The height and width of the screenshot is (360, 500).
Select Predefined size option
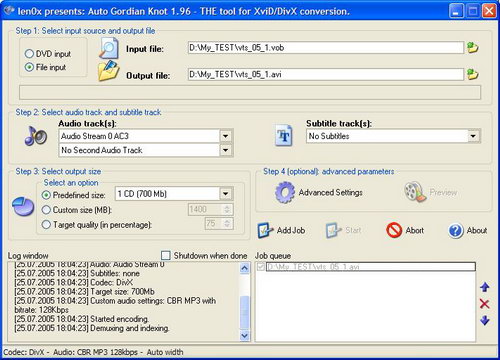(x=47, y=195)
